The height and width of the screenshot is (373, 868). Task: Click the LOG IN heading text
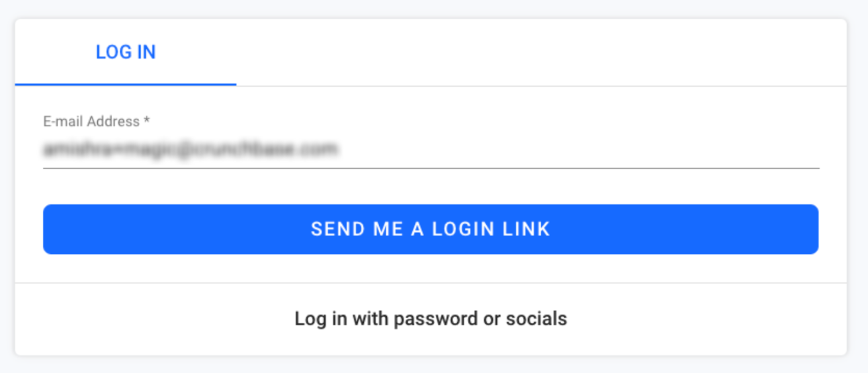126,52
